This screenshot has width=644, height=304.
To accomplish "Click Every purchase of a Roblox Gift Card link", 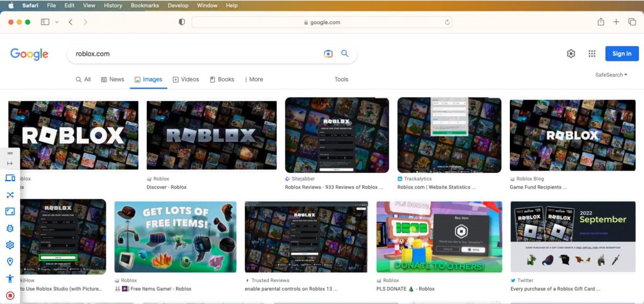I will click(x=555, y=289).
